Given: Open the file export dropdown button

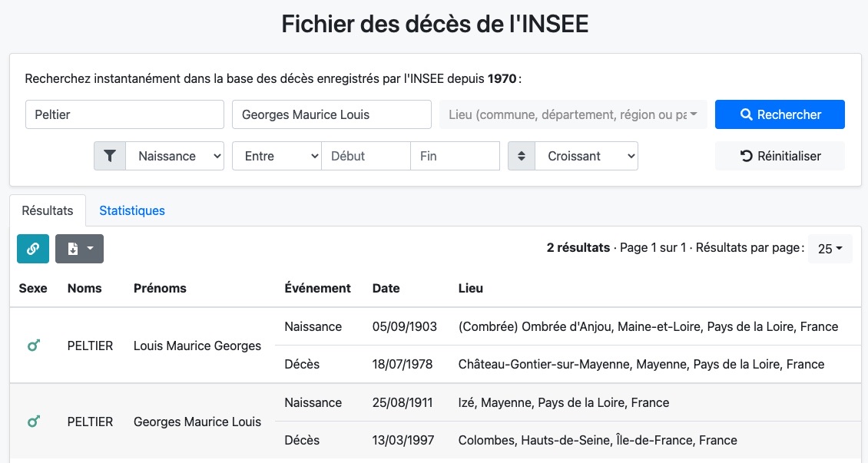Looking at the screenshot, I should tap(79, 249).
